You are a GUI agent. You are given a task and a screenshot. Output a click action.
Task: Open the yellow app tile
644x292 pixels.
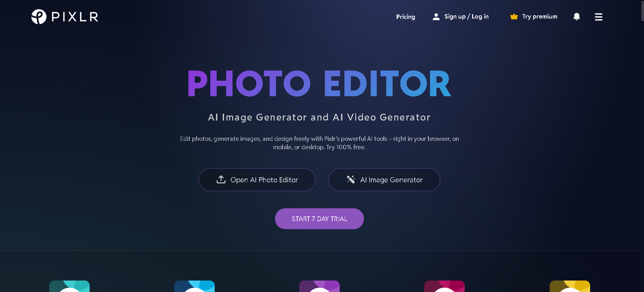570,286
